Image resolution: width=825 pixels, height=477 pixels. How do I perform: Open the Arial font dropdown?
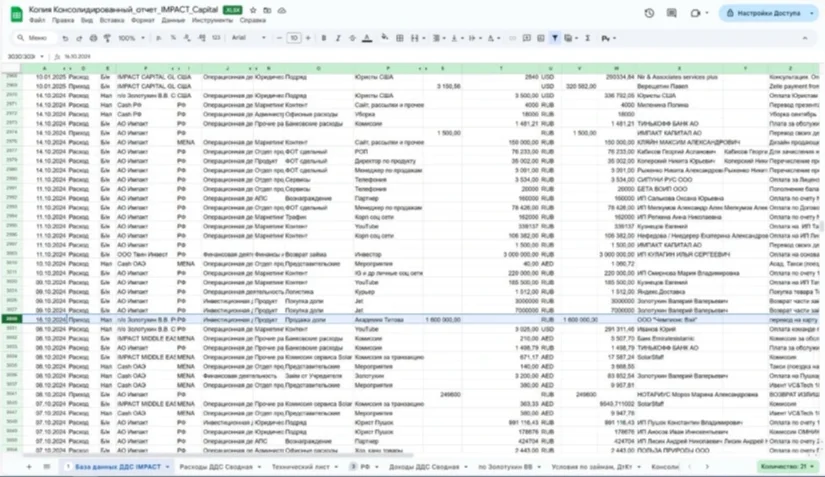(248, 38)
